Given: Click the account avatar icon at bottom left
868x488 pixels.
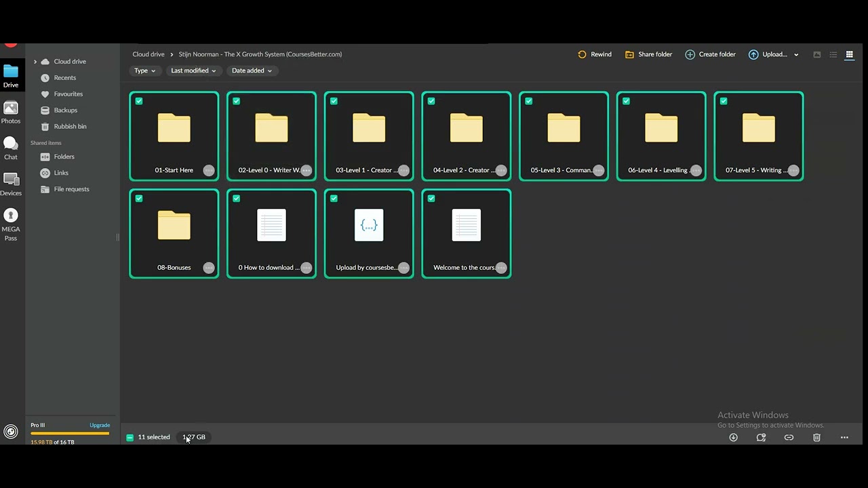Looking at the screenshot, I should [x=11, y=432].
